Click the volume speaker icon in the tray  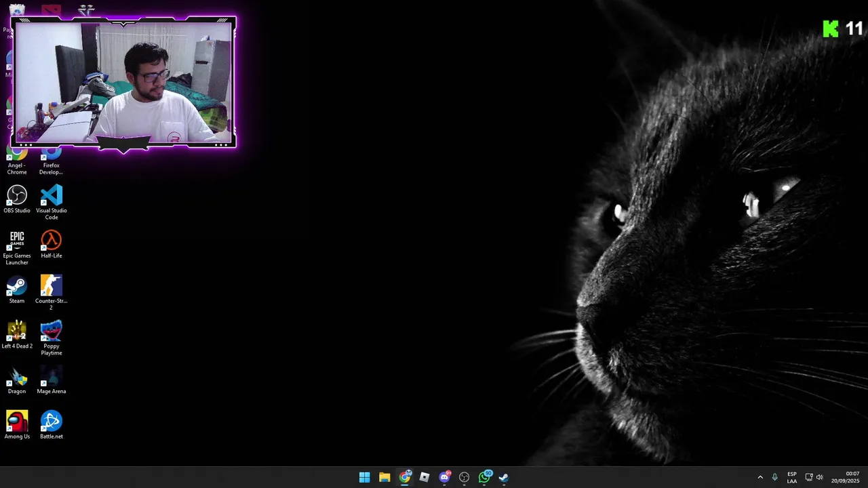click(820, 477)
